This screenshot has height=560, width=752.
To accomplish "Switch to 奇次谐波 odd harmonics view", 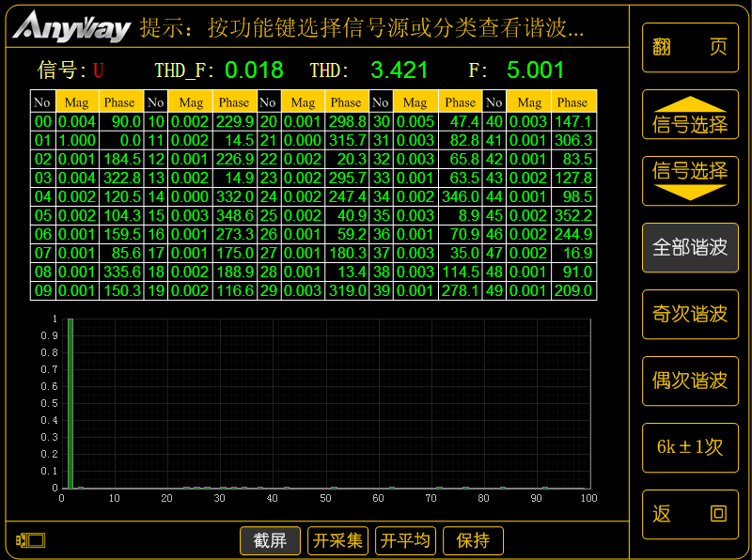I will click(690, 314).
